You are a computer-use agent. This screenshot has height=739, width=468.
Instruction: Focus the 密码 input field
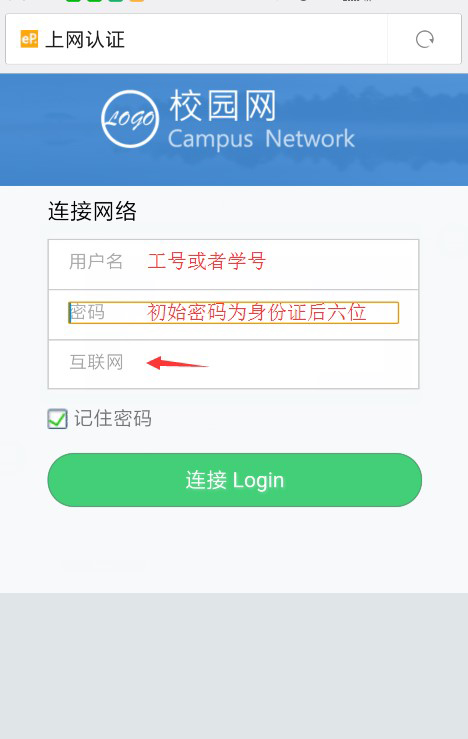tap(234, 312)
